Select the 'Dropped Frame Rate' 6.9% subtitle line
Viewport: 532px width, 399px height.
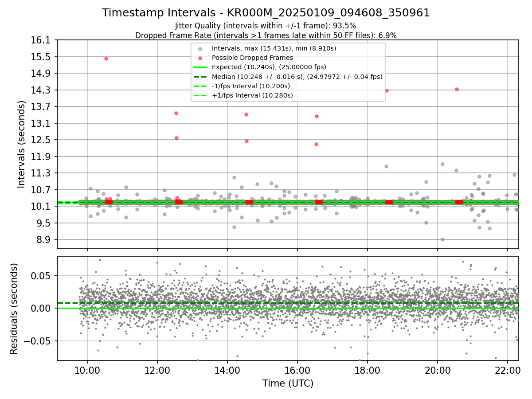pyautogui.click(x=266, y=35)
